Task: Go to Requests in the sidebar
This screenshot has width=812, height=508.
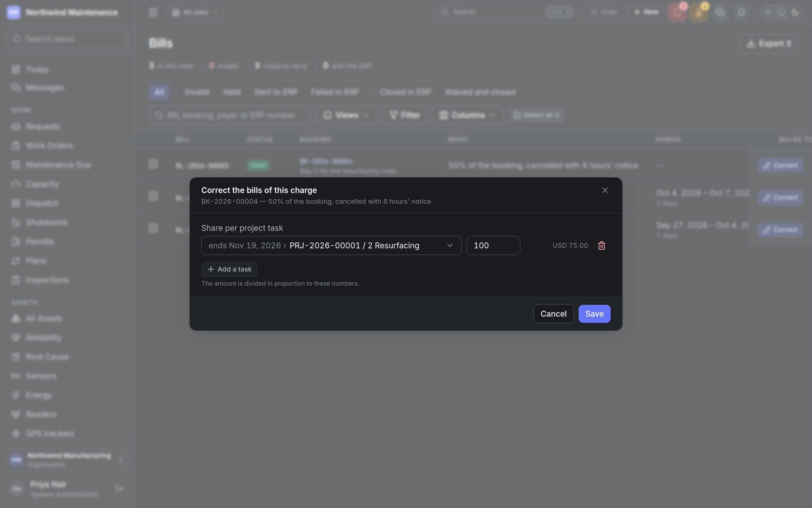Action: click(67, 127)
